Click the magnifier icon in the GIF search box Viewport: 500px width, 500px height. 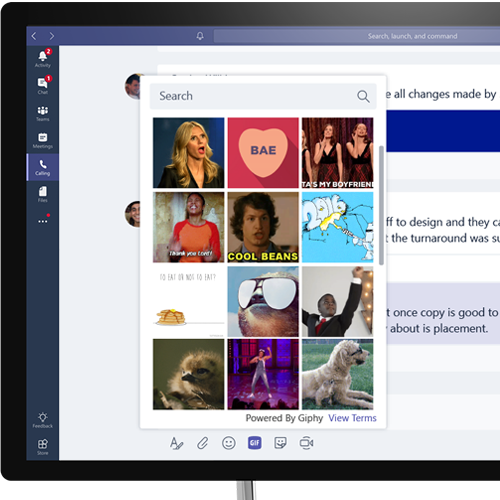(x=363, y=96)
